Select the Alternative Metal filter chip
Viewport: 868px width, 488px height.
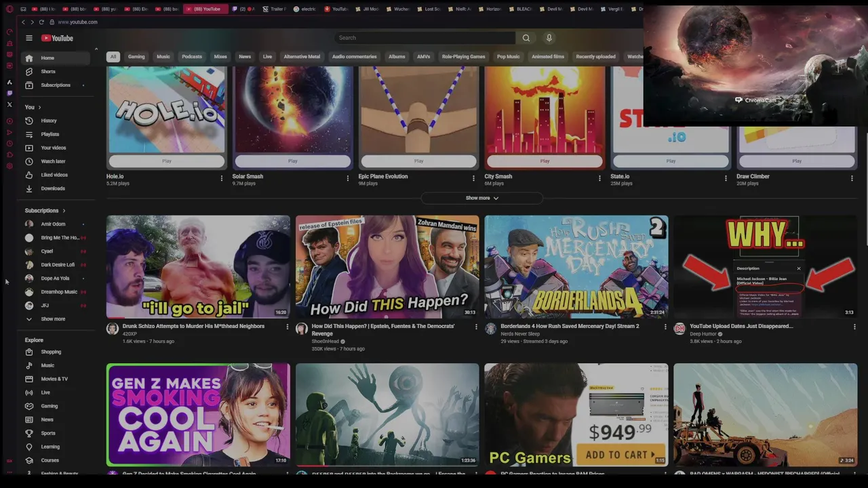pos(302,57)
